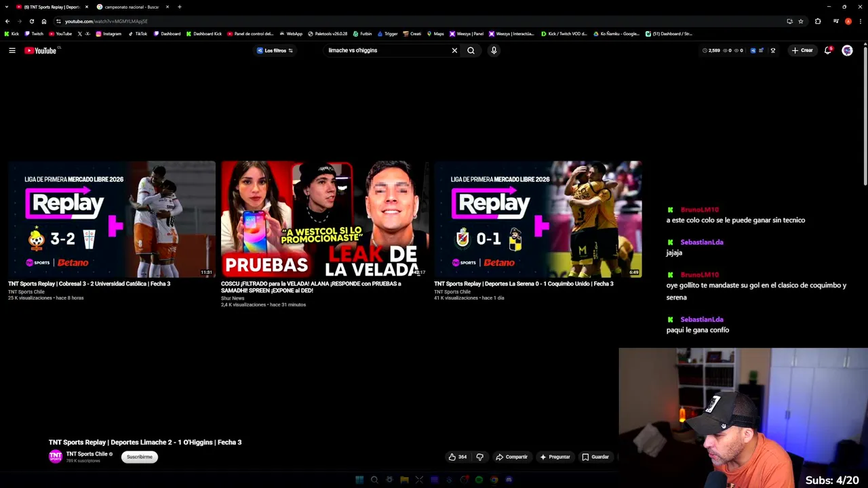Image resolution: width=868 pixels, height=488 pixels.
Task: Open the TikTok bookmark
Action: click(x=137, y=33)
